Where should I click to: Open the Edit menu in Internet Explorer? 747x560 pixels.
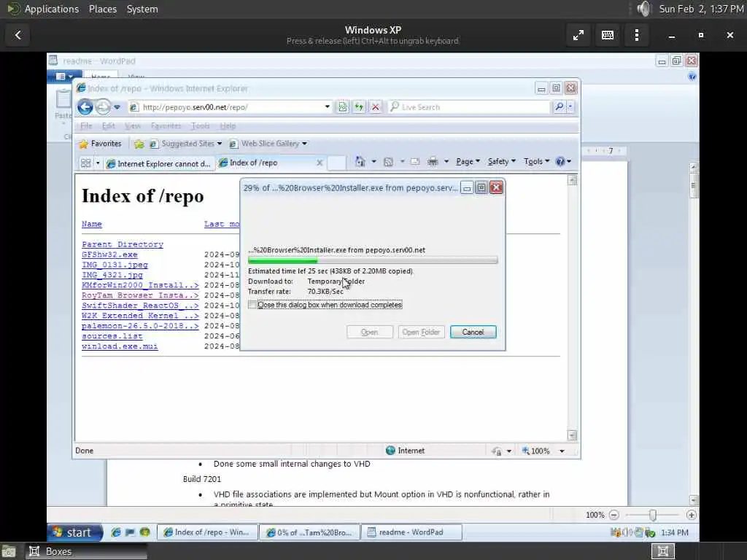[109, 126]
